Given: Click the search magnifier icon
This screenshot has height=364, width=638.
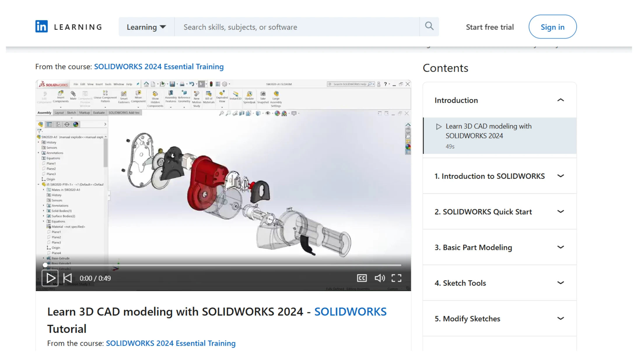Looking at the screenshot, I should (x=429, y=26).
